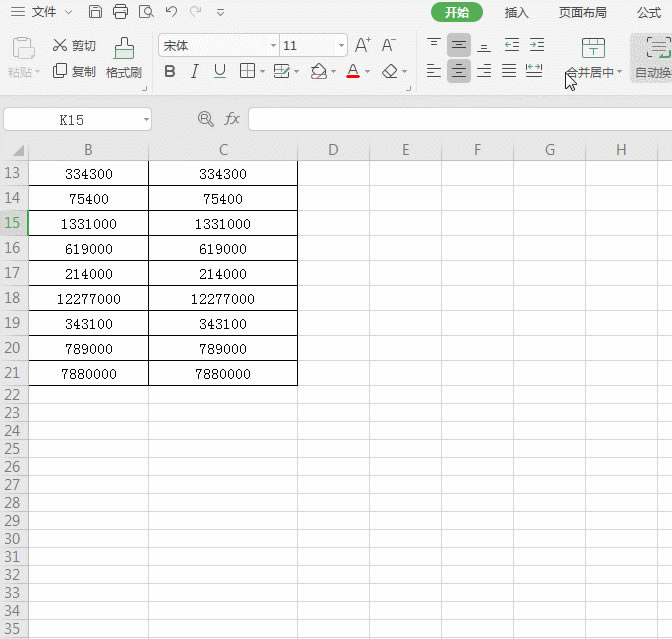
Task: Click the fx insert function icon
Action: pos(232,119)
